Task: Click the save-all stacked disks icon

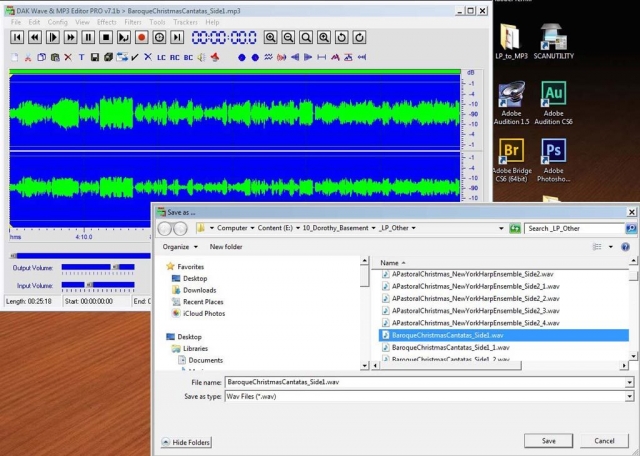Action: click(x=108, y=58)
